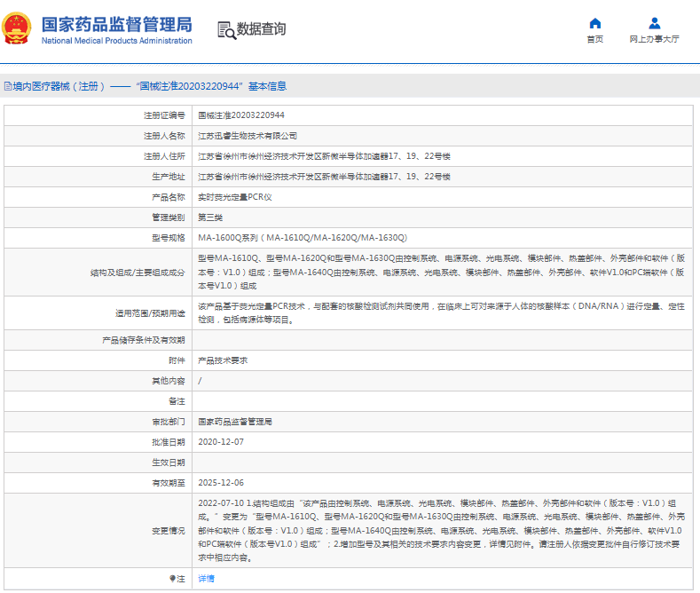This screenshot has height=593, width=700.
Task: Click the bullet icon next to 注
Action: click(173, 579)
